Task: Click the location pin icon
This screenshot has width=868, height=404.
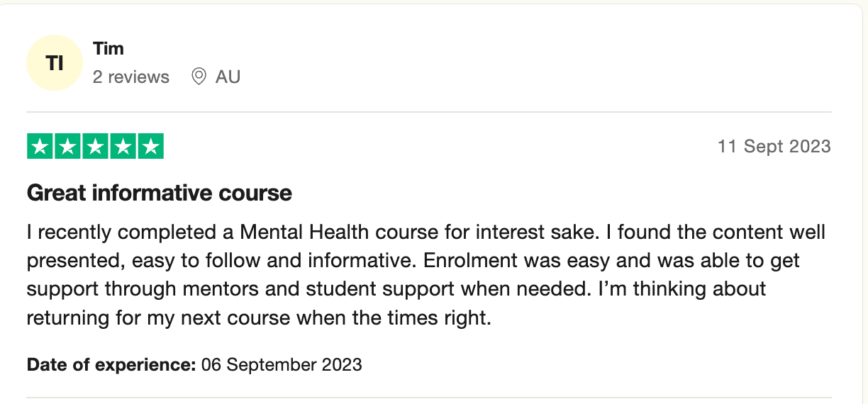Action: 199,77
